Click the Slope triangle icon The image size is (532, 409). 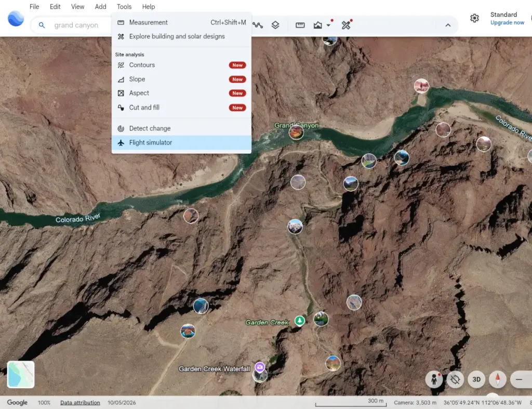coord(121,79)
